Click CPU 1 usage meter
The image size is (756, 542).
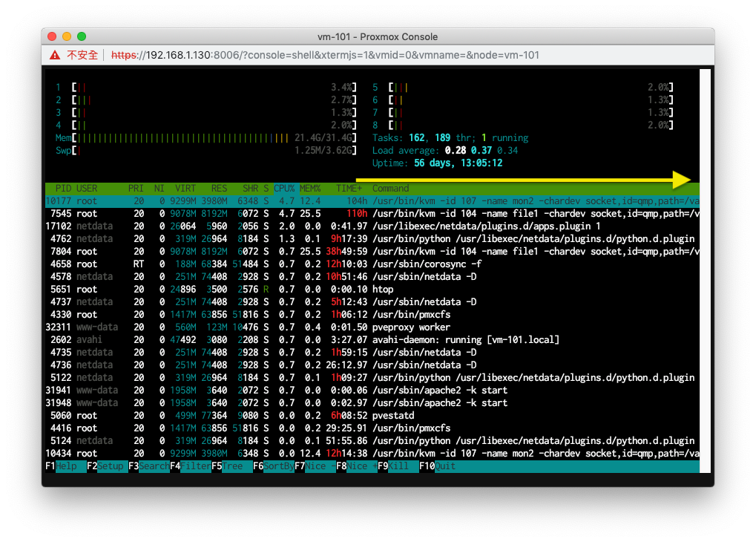(206, 88)
